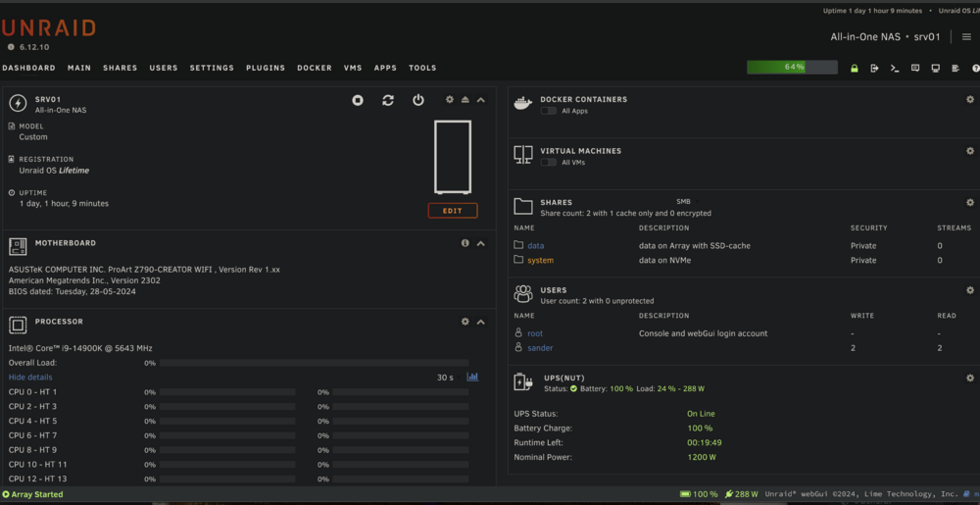The image size is (980, 505).
Task: Open Docker Containers tile settings gear
Action: coord(970,99)
